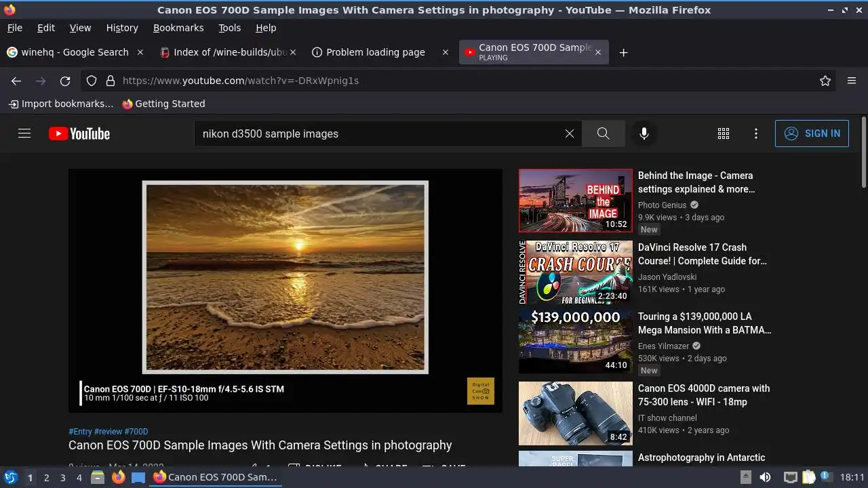
Task: Open the Bookmarks menu
Action: [x=178, y=28]
